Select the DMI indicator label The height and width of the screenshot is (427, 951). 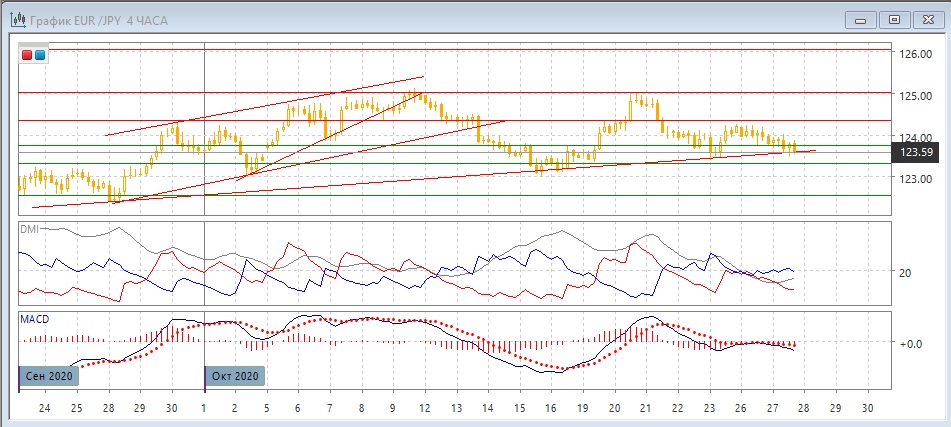[31, 229]
